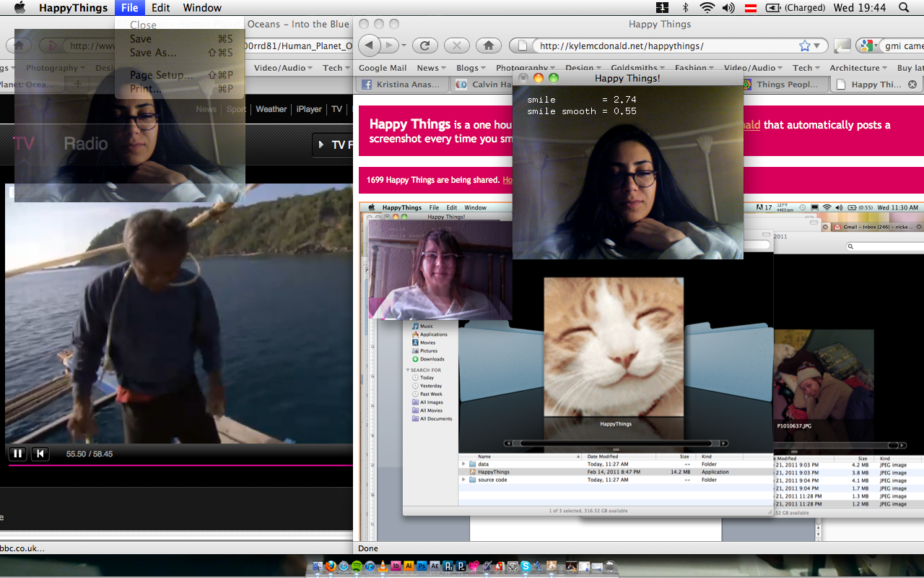Click the Reload button in Happy Things browser
The width and height of the screenshot is (924, 578).
pos(425,46)
